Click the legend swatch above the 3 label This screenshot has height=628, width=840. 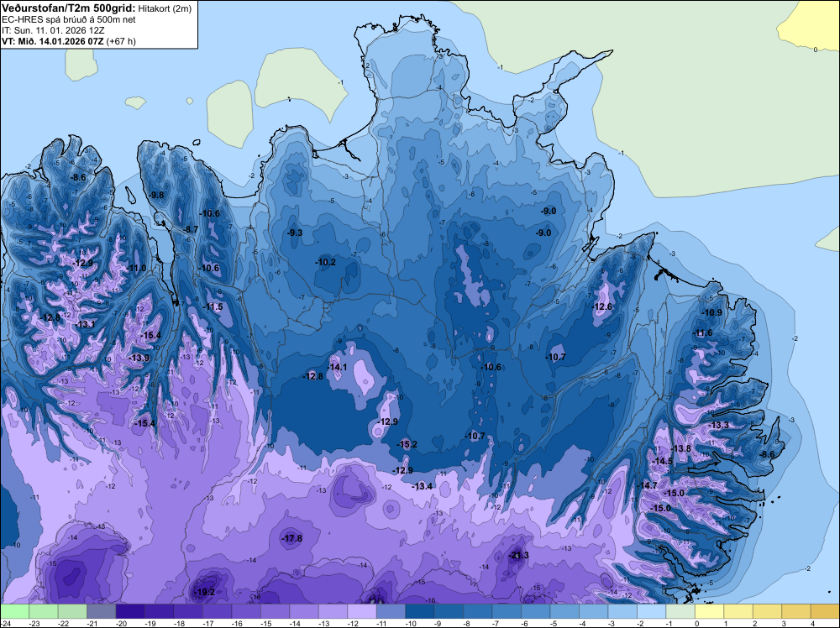(795, 611)
